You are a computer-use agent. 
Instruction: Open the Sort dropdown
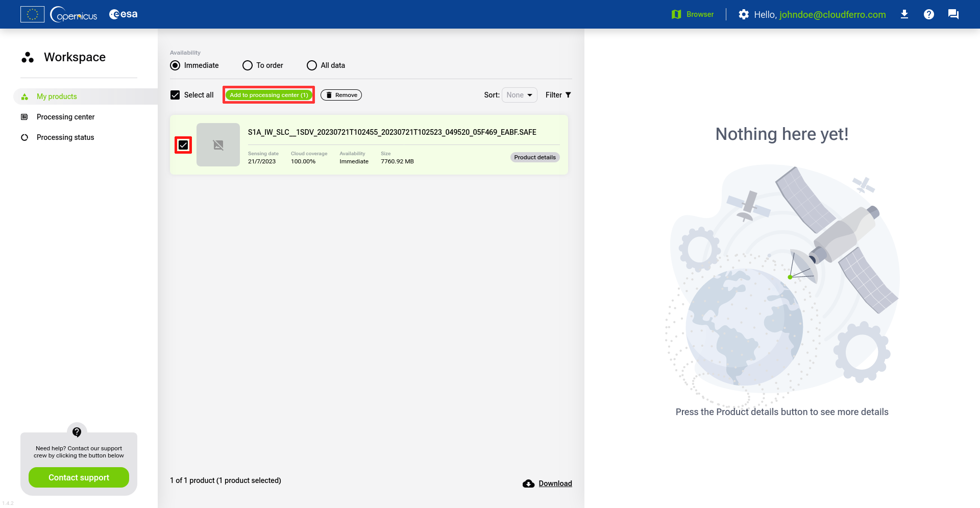click(519, 95)
